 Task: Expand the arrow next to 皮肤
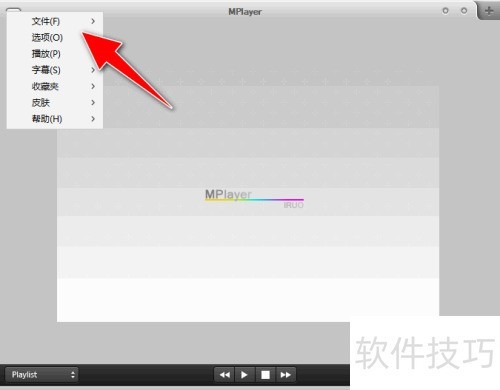pos(93,103)
